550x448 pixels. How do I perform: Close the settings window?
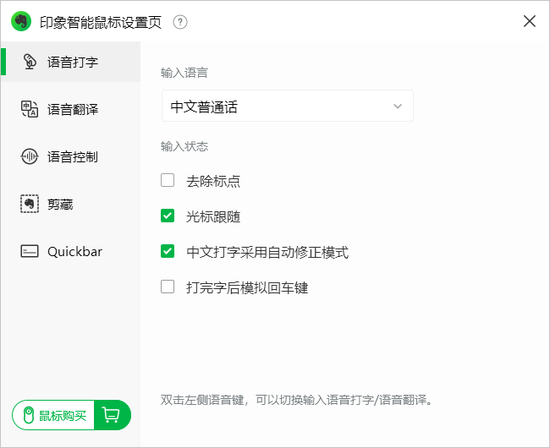click(x=529, y=21)
